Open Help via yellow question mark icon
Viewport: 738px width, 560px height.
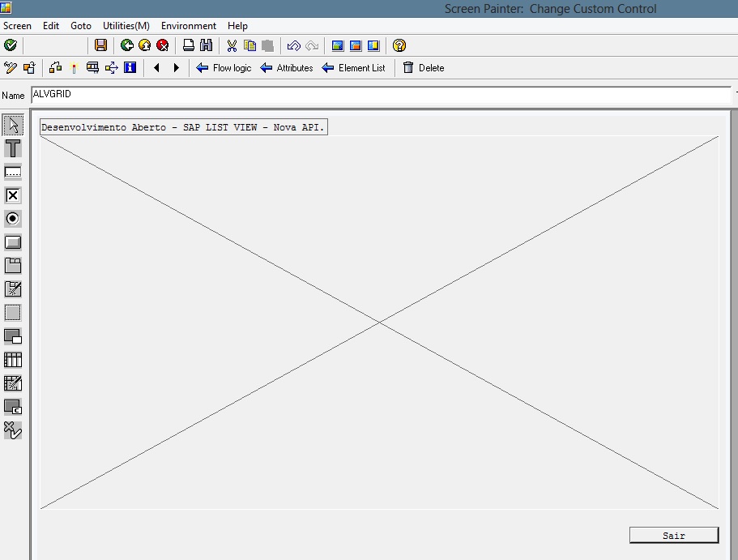pyautogui.click(x=399, y=45)
